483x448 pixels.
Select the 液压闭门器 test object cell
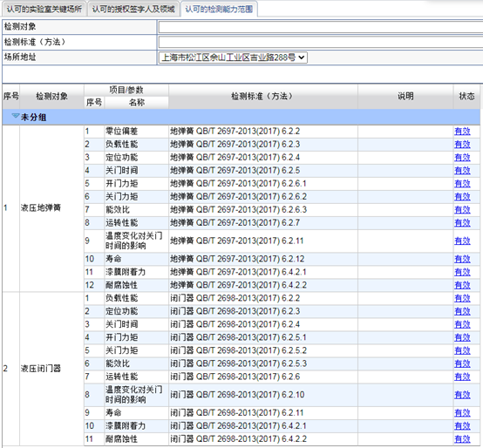pos(51,369)
